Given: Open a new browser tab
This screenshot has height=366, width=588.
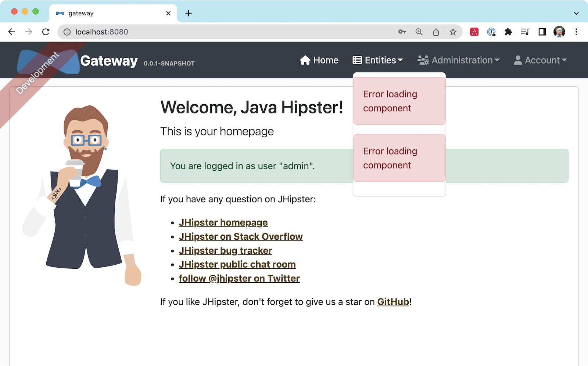Looking at the screenshot, I should 189,13.
